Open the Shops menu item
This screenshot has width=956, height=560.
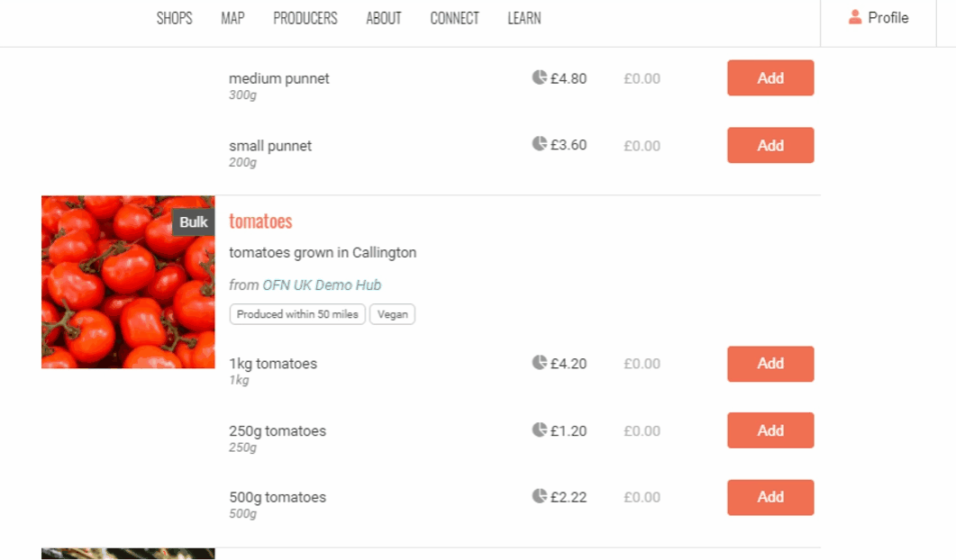coord(174,18)
